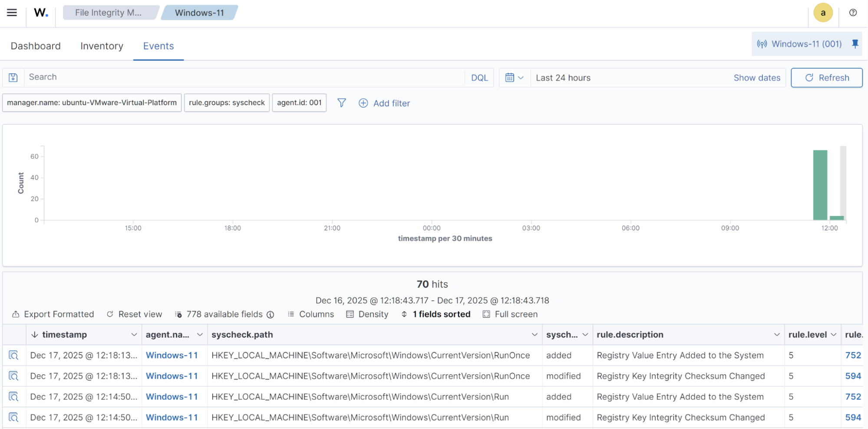This screenshot has height=429, width=868.
Task: Open rule 752 details link
Action: pyautogui.click(x=852, y=355)
